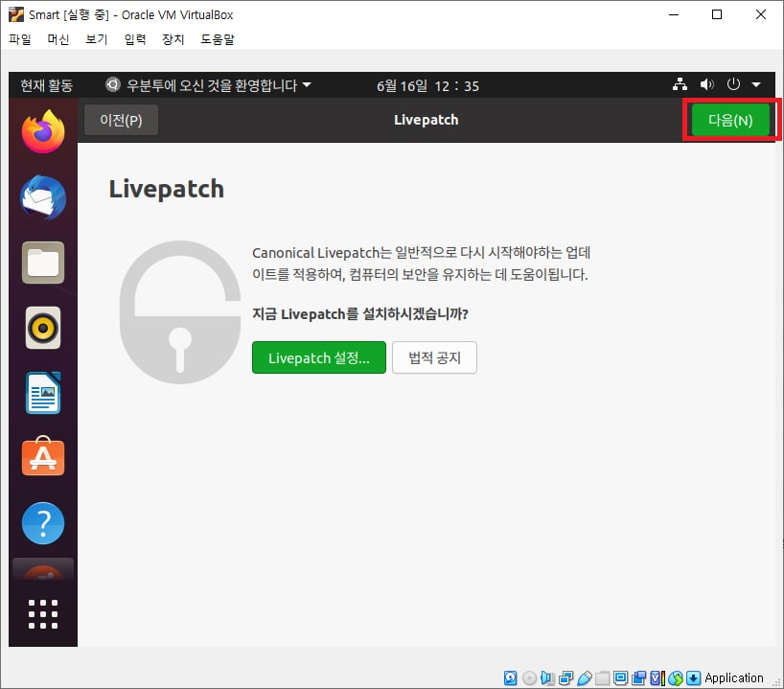Screen dimensions: 784x689
Task: Click the '지금 Livepatch를 설치하시겠습니까?' text
Action: [360, 314]
